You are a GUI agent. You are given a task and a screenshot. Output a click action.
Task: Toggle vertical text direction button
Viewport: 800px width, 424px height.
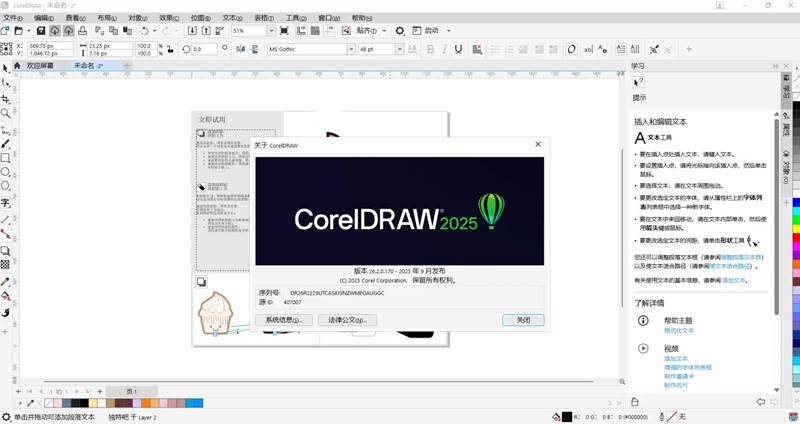pyautogui.click(x=635, y=49)
